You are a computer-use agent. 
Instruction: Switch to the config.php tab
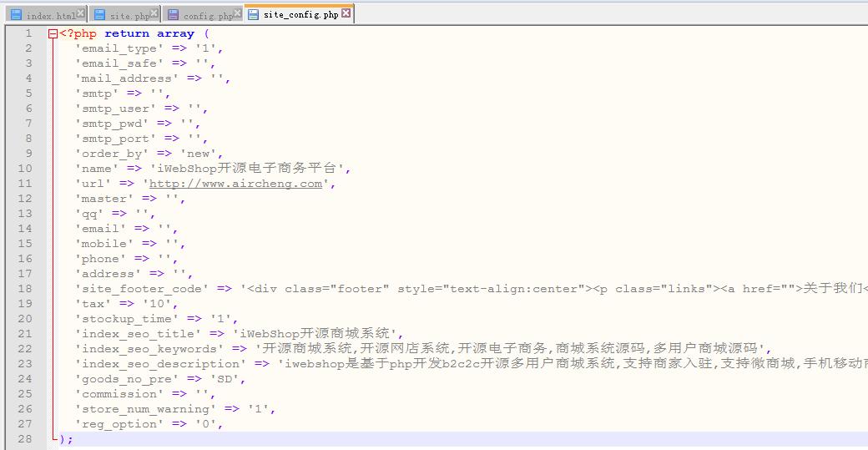tap(203, 14)
